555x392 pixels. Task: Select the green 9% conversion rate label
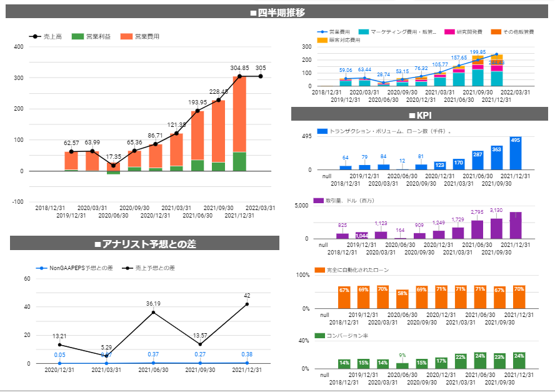(402, 355)
